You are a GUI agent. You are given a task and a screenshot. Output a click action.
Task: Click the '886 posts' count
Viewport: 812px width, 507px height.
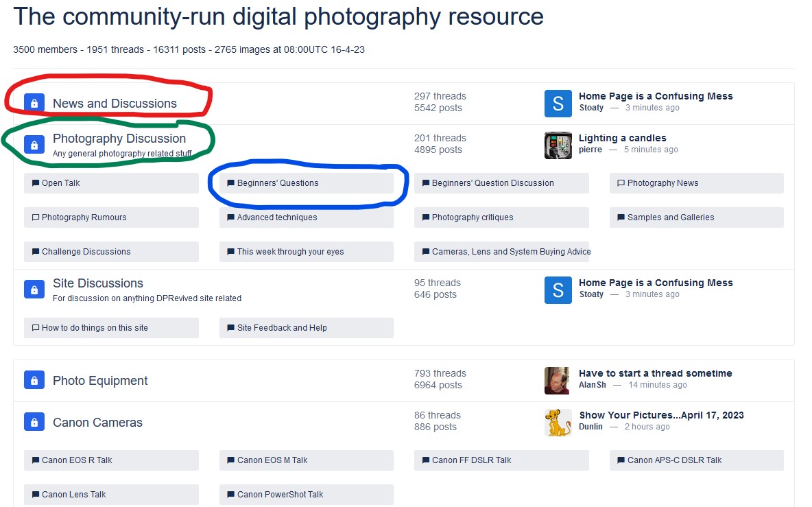click(435, 427)
